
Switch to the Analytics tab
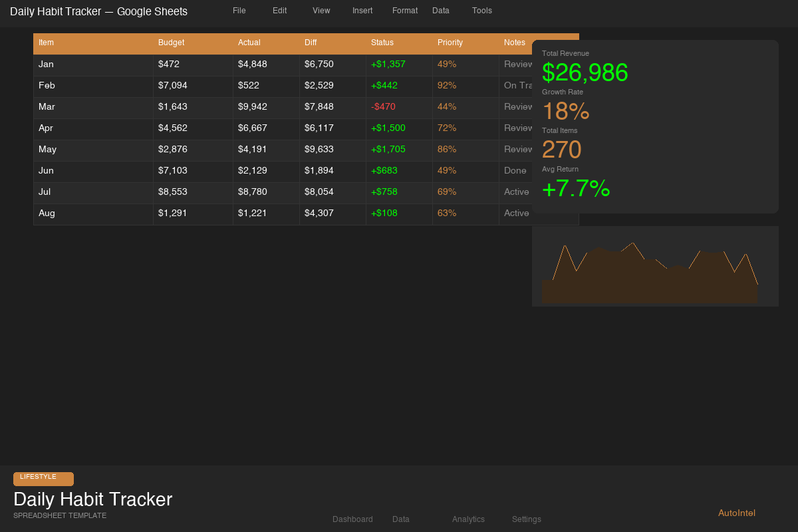[468, 519]
